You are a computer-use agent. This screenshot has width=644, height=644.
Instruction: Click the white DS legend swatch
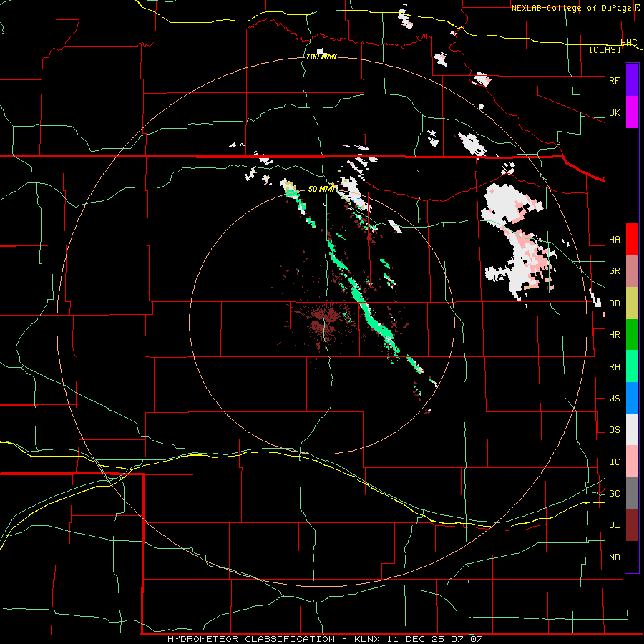point(632,429)
